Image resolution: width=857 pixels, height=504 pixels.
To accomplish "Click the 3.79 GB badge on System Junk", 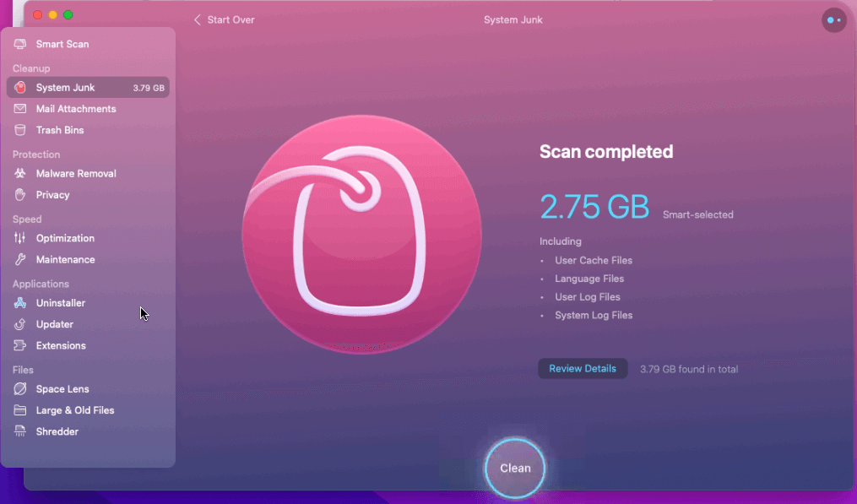I will (149, 88).
